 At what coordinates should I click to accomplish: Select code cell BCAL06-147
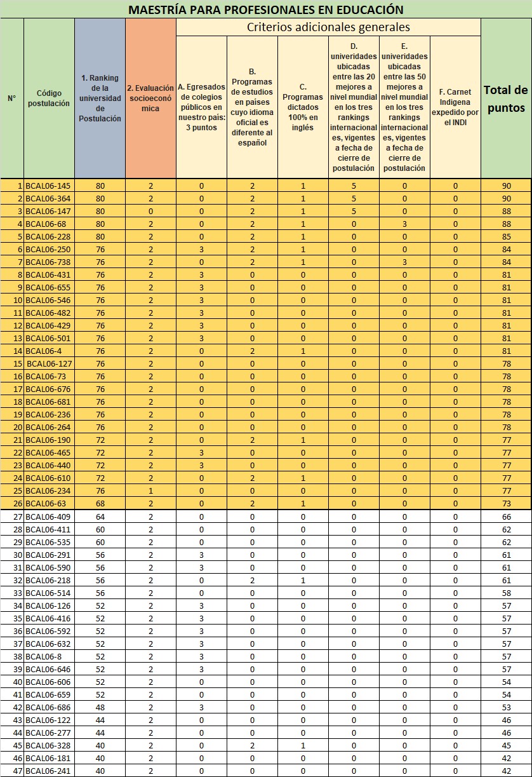(49, 211)
